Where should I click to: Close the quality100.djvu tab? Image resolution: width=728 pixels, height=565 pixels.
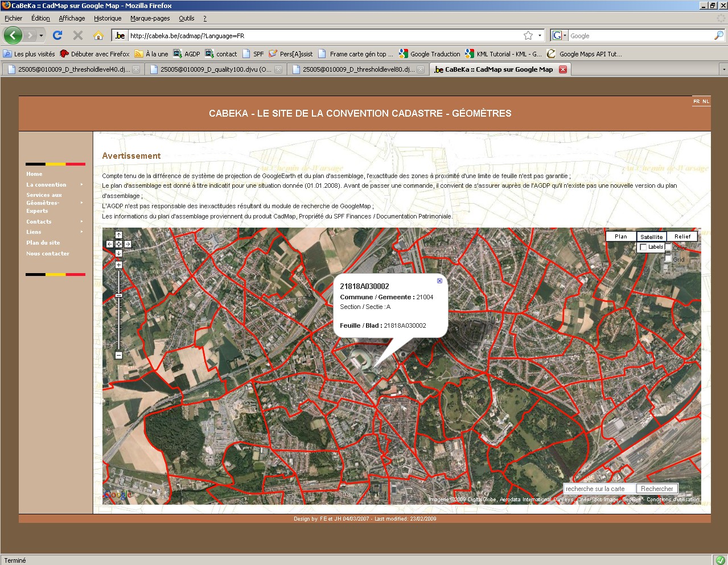(x=278, y=69)
